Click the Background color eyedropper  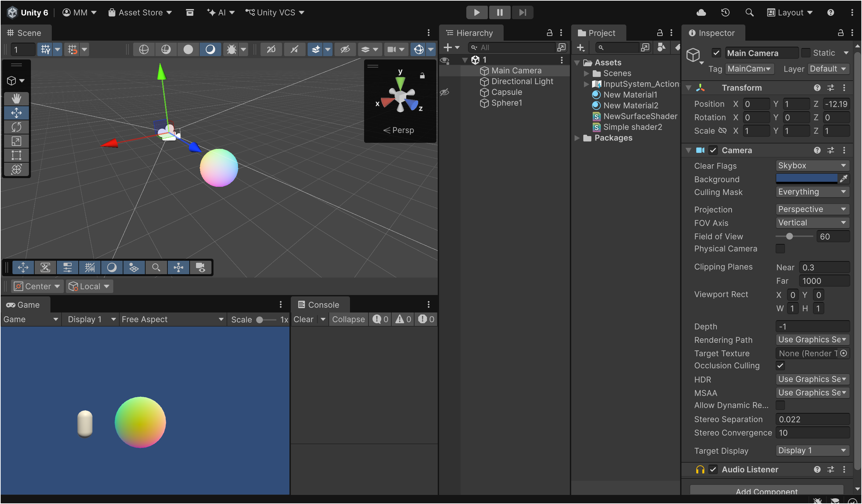(844, 178)
